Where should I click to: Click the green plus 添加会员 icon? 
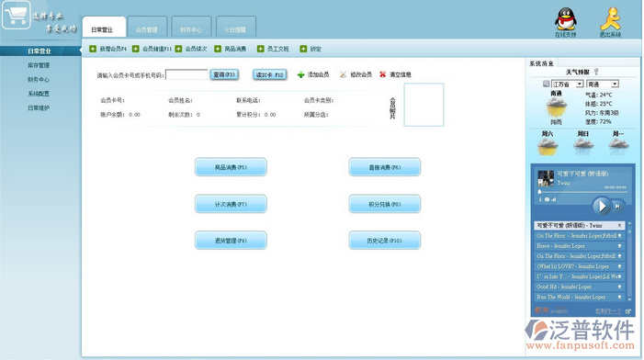[300, 74]
